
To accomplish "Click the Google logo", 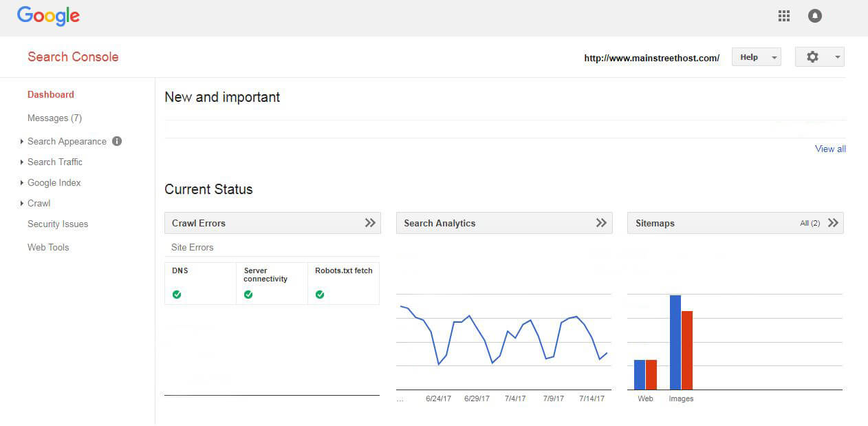I will (48, 17).
